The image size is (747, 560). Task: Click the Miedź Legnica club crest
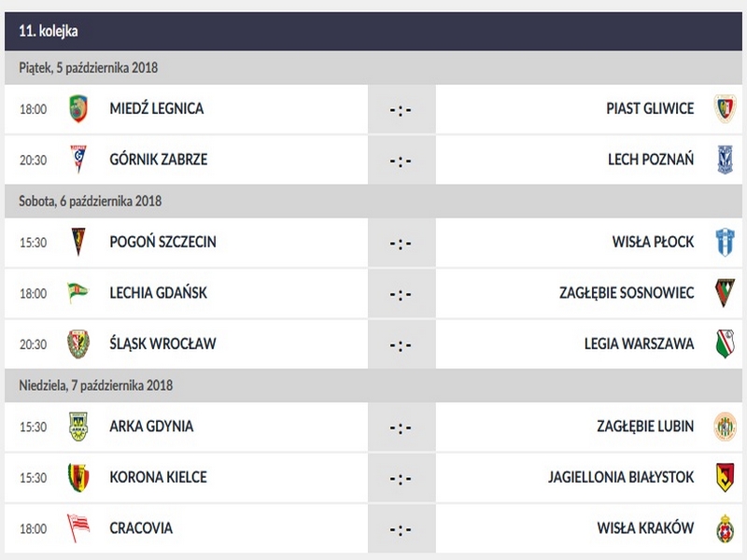pos(78,108)
